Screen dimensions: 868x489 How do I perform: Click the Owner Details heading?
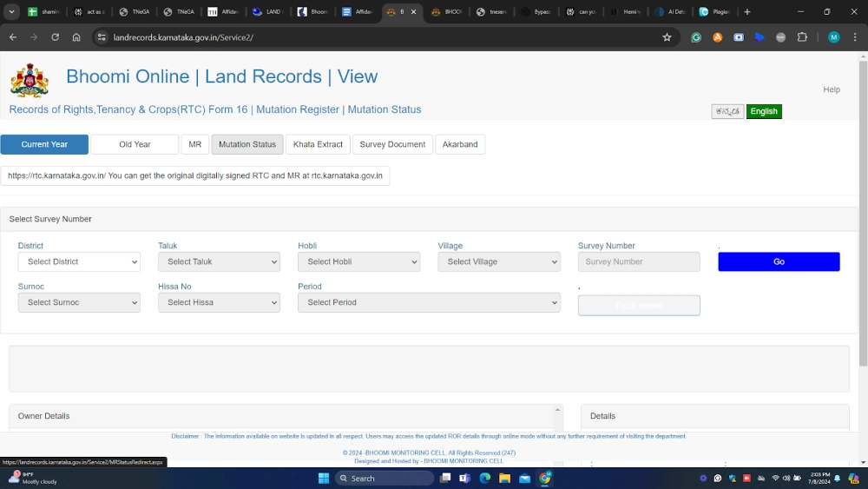pyautogui.click(x=43, y=416)
